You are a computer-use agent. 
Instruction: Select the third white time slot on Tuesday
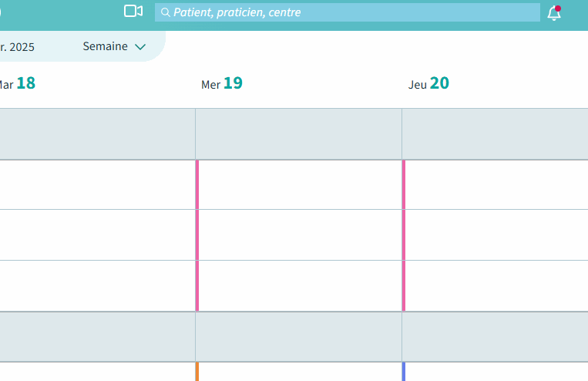click(96, 285)
